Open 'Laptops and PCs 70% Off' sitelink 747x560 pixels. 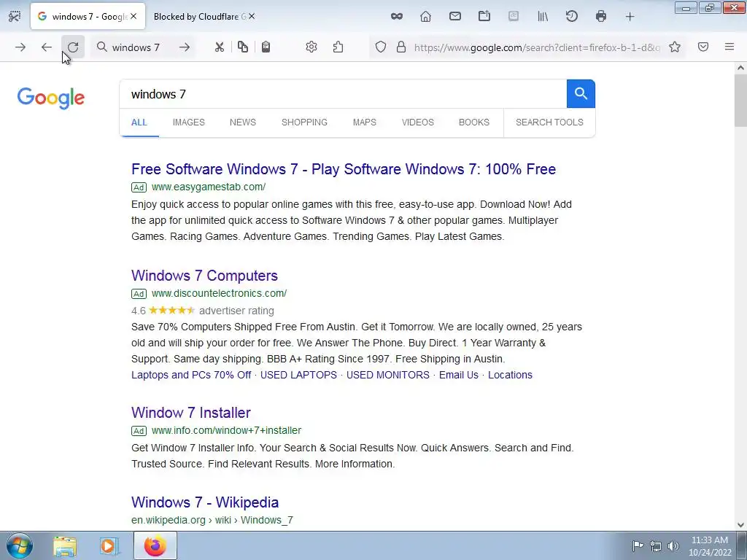(191, 375)
